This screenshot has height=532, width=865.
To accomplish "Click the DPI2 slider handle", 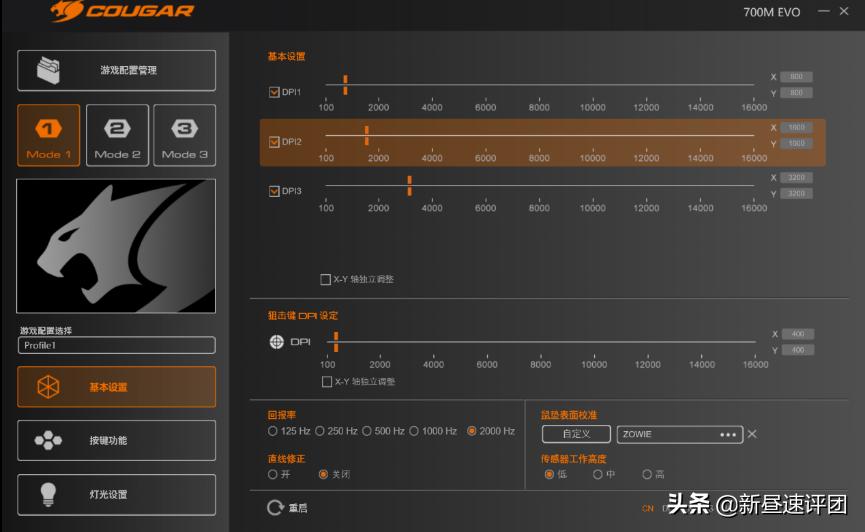I will (366, 135).
